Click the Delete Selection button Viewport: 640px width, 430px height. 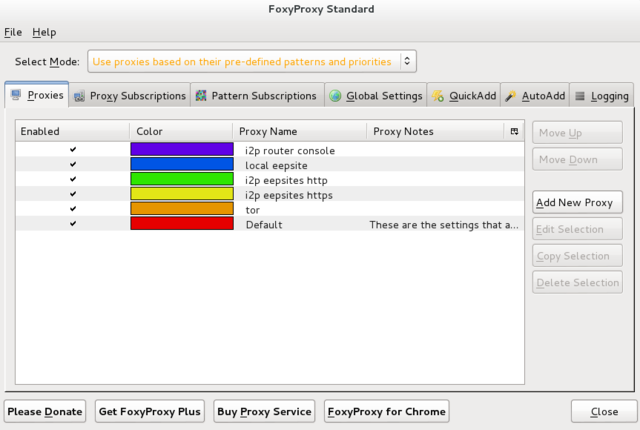(x=577, y=282)
